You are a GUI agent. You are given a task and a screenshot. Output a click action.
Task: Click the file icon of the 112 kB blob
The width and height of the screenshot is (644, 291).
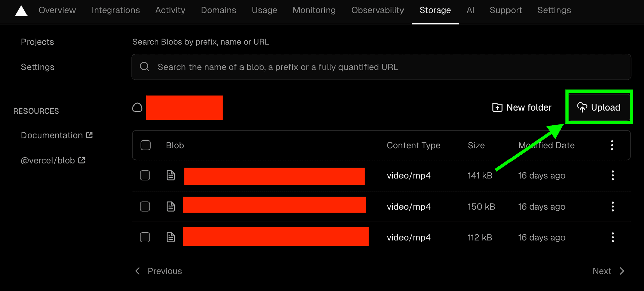pyautogui.click(x=171, y=237)
